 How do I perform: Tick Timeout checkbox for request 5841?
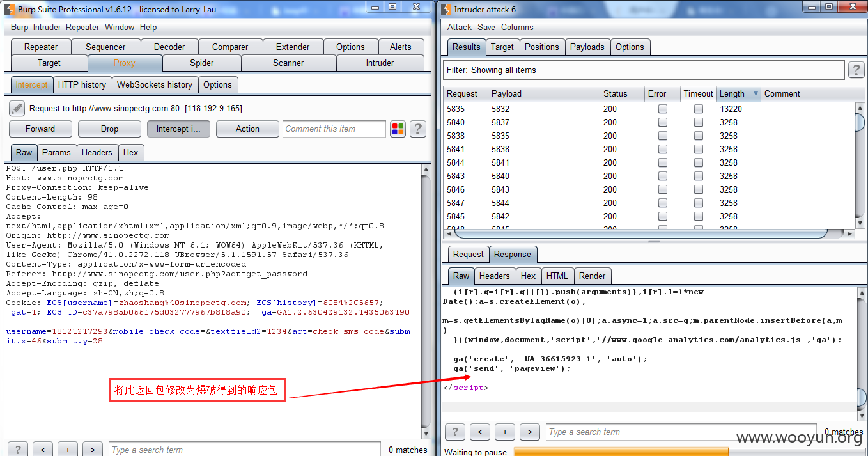click(699, 149)
